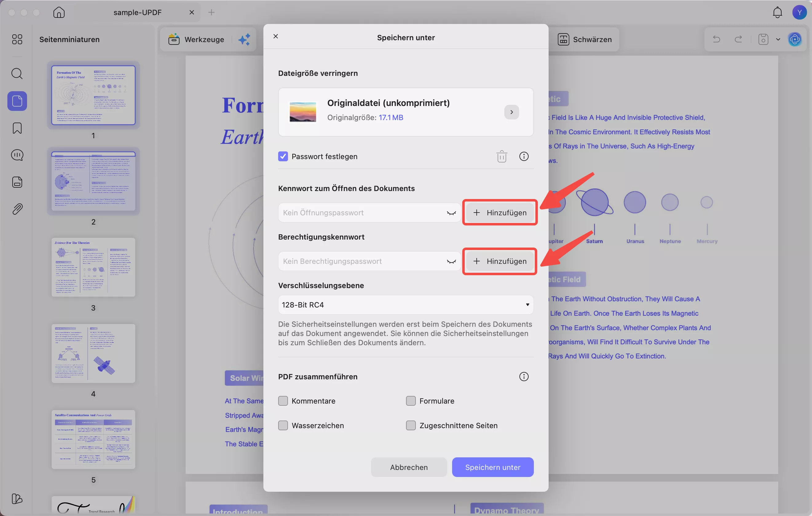
Task: Remove the password setting via trash icon
Action: click(x=502, y=156)
